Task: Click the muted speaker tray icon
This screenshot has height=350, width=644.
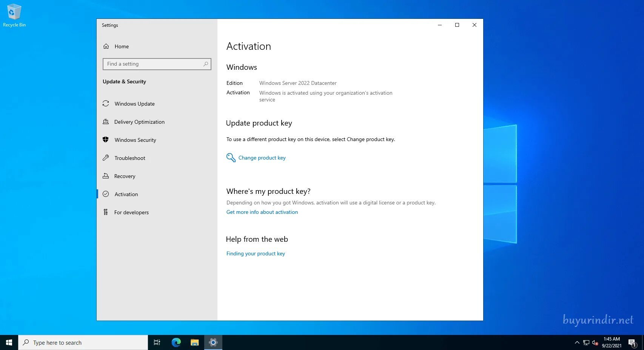Action: (x=595, y=342)
